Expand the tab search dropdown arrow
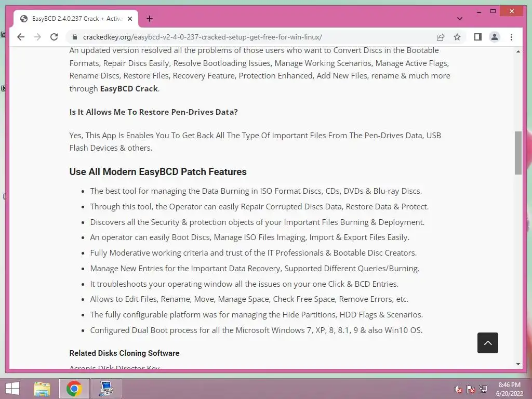Screen dimensions: 532x399 coord(460,19)
